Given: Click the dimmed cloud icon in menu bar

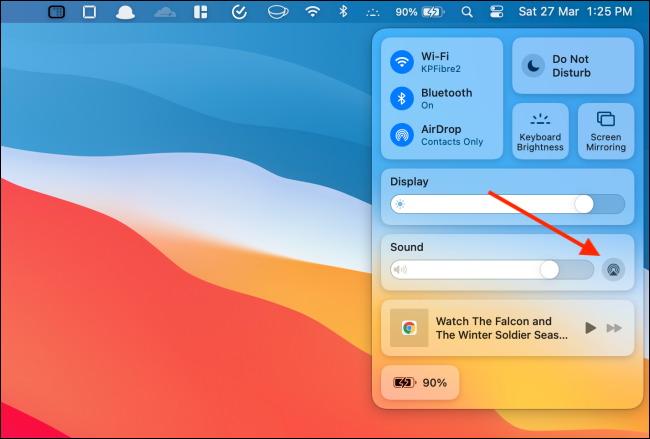Looking at the screenshot, I should (165, 12).
